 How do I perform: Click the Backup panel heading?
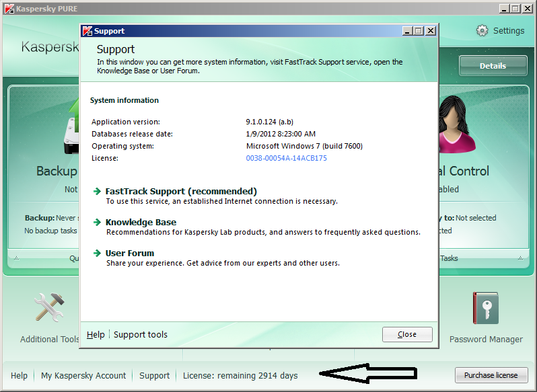pyautogui.click(x=57, y=171)
